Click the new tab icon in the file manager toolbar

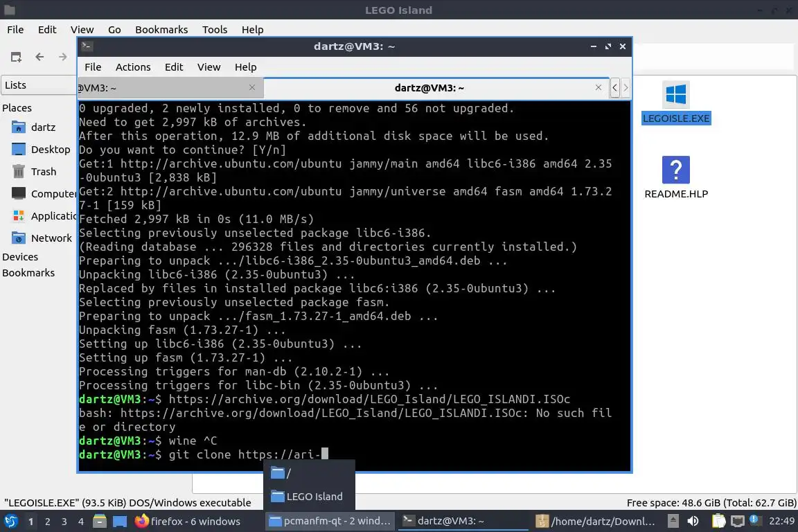click(x=17, y=57)
